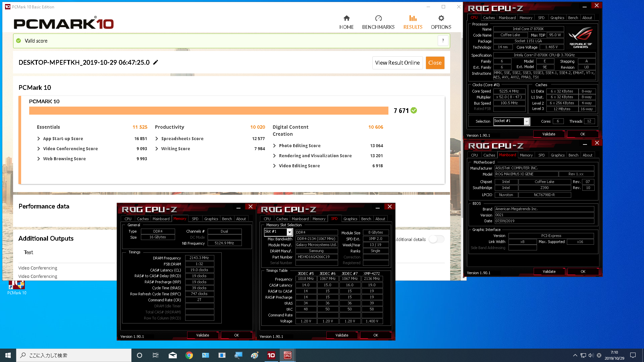Open the notification center icon
Image resolution: width=644 pixels, height=362 pixels.
point(633,355)
